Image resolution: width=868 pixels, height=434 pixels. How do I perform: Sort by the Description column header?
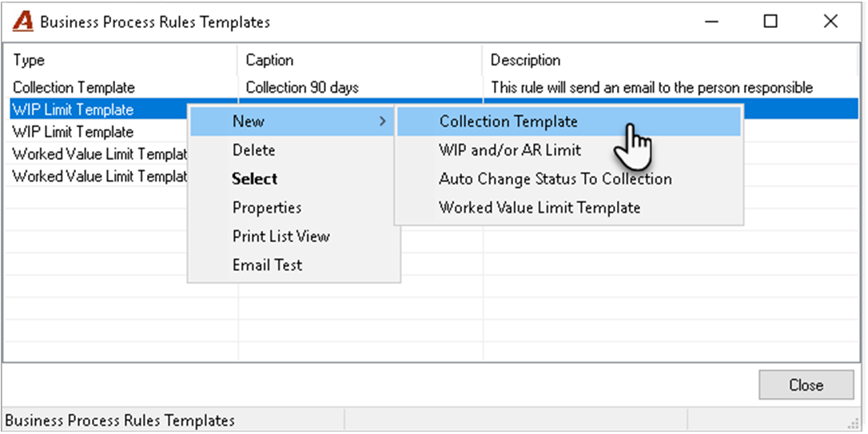point(671,60)
